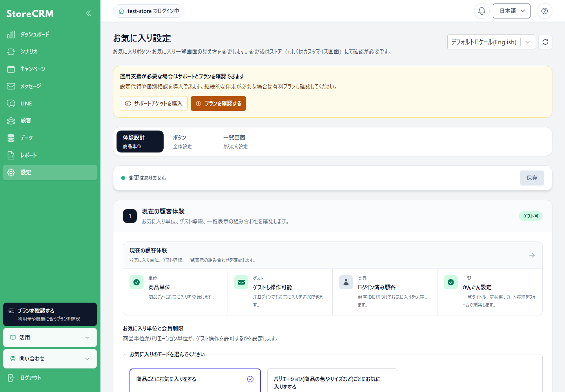Click the シナリオ cycle icon in the sidebar
565x392 pixels.
point(11,52)
